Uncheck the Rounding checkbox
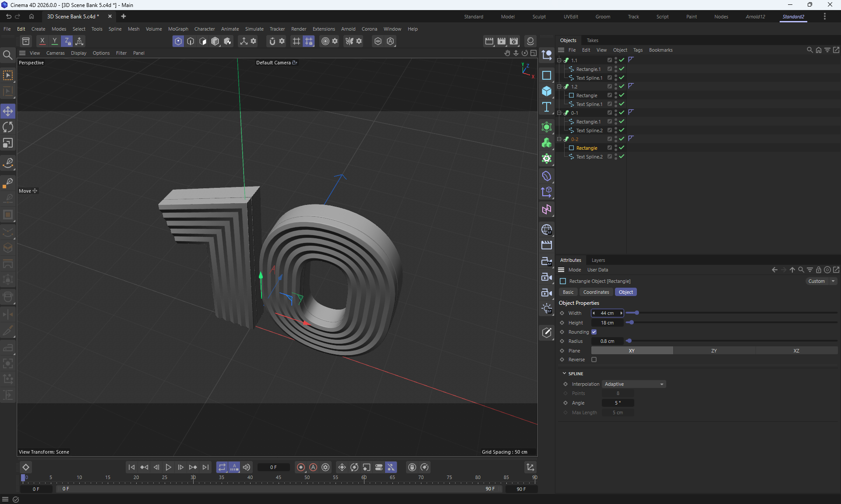 (x=594, y=332)
